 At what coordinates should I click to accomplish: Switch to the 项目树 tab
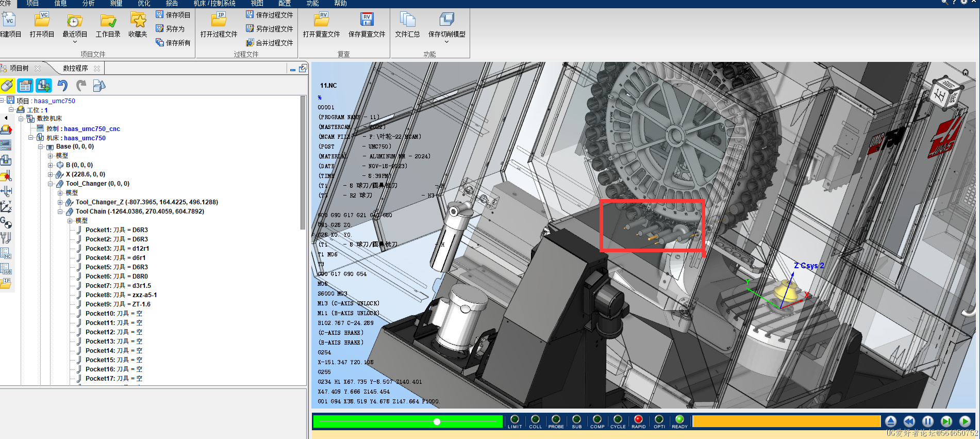point(19,68)
